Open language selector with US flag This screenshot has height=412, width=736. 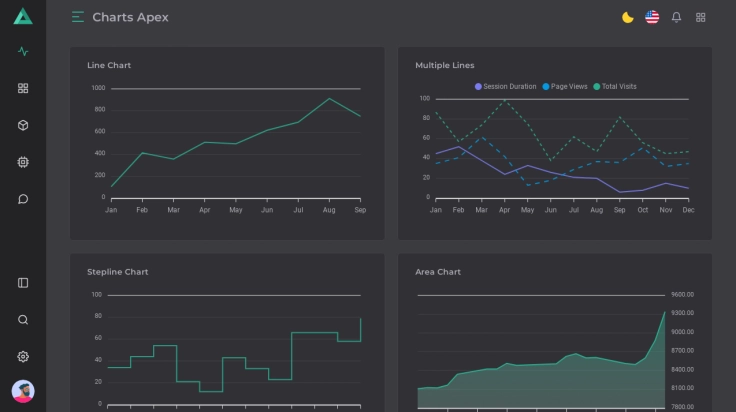click(652, 17)
